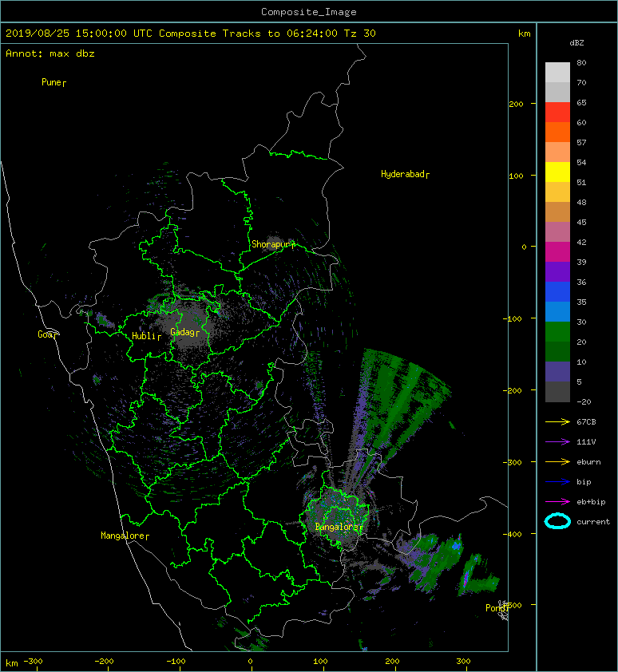Screen dimensions: 618x672
Task: Click the 'Tz 30' text in header
Action: pos(360,34)
